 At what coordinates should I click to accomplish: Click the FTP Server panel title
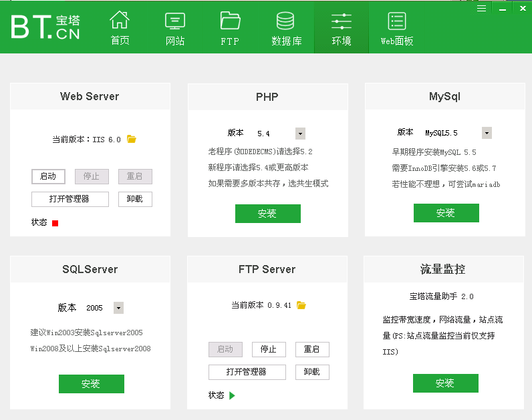pos(267,269)
